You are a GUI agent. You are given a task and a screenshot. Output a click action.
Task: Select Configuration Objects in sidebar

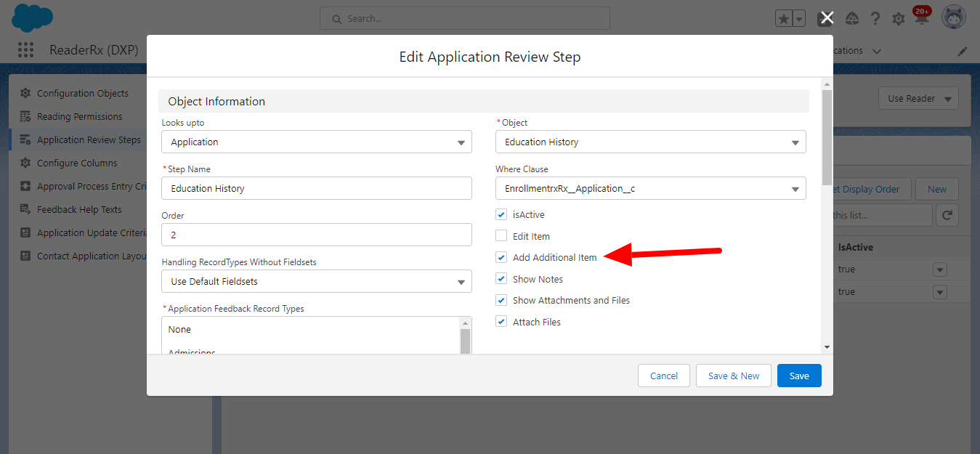tap(82, 94)
